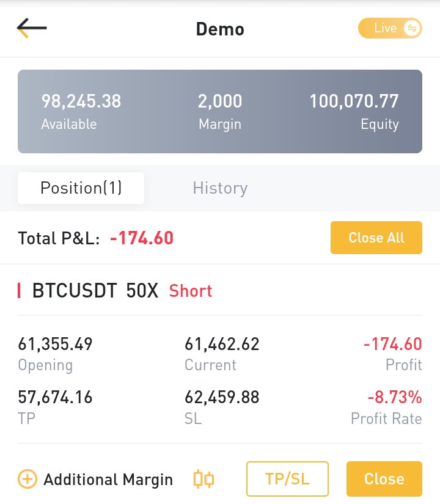This screenshot has height=504, width=440.
Task: Tap the plus circle Additional Margin icon
Action: pos(28,479)
